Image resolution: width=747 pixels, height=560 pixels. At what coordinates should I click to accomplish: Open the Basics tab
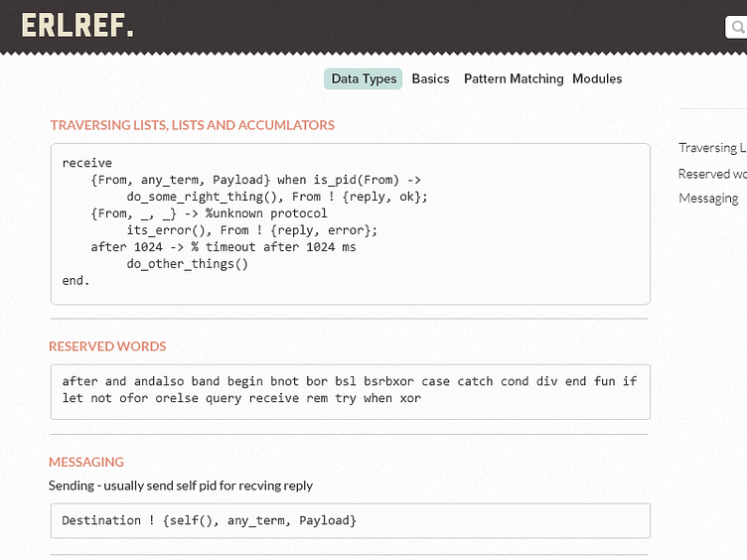coord(430,78)
